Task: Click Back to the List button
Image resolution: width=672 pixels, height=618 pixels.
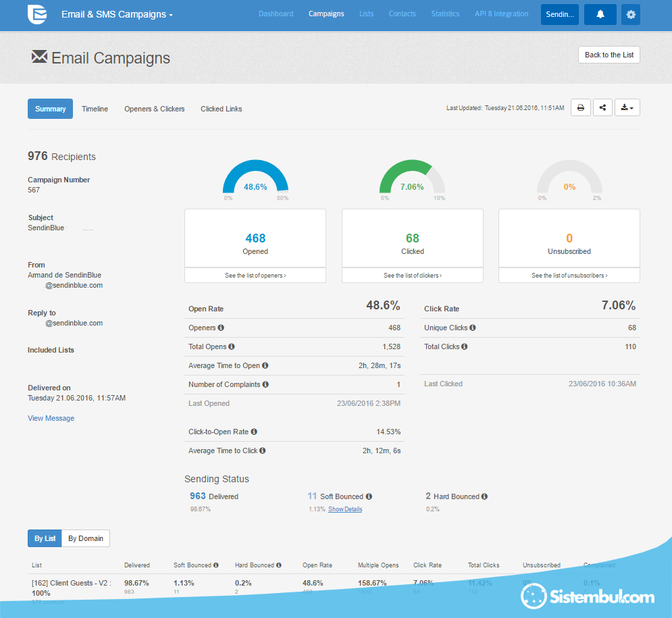Action: (x=609, y=55)
